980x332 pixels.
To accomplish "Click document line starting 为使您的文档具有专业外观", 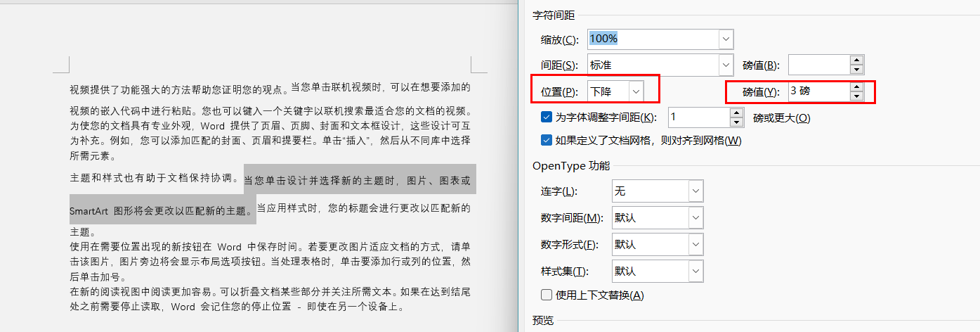I will [x=270, y=126].
